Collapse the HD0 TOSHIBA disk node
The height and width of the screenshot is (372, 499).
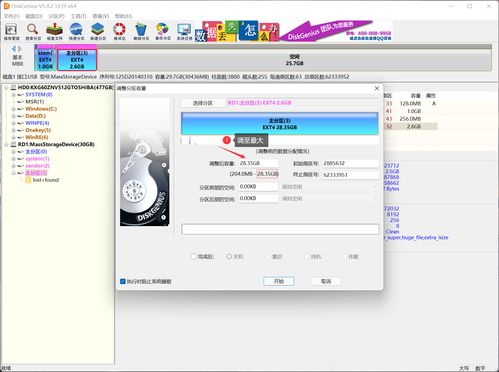tap(6, 88)
